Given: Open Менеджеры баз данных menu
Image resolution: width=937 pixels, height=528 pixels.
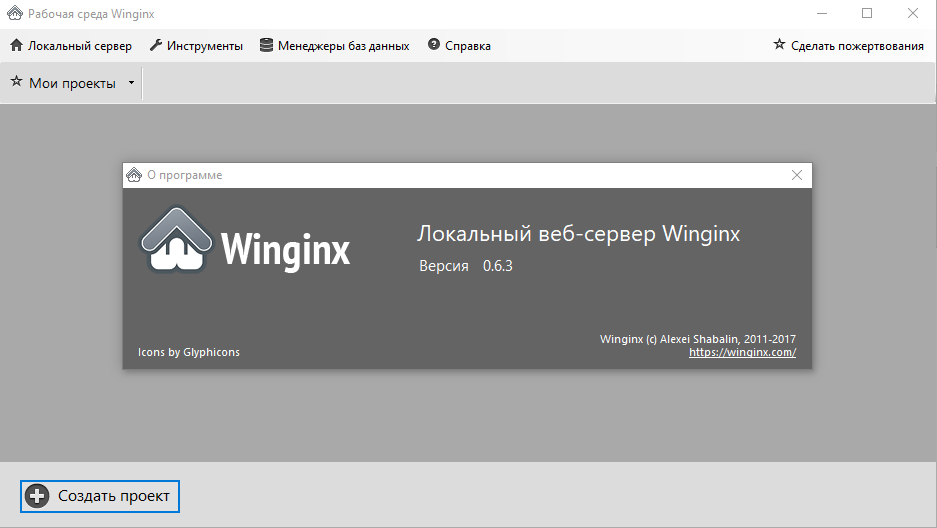Looking at the screenshot, I should (335, 46).
